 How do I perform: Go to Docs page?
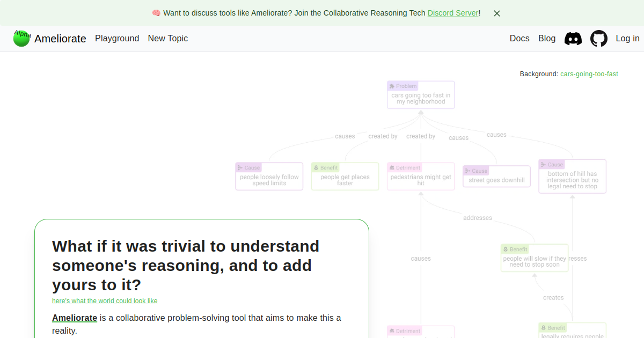click(519, 39)
